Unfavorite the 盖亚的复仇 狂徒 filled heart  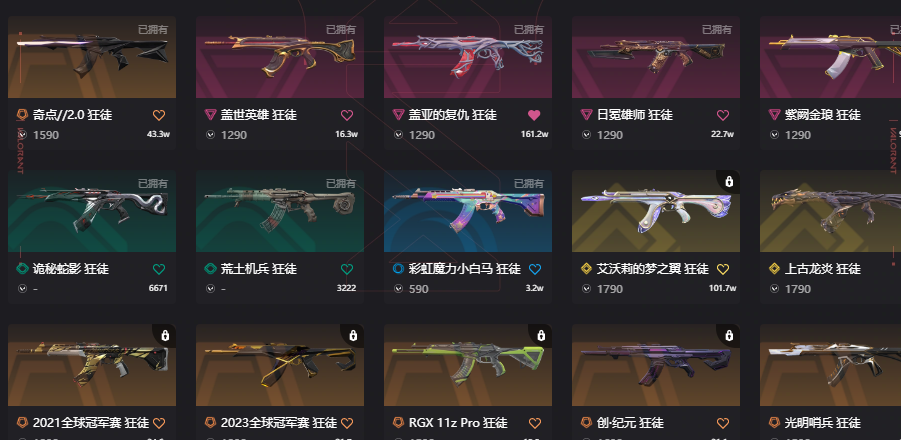[x=534, y=115]
